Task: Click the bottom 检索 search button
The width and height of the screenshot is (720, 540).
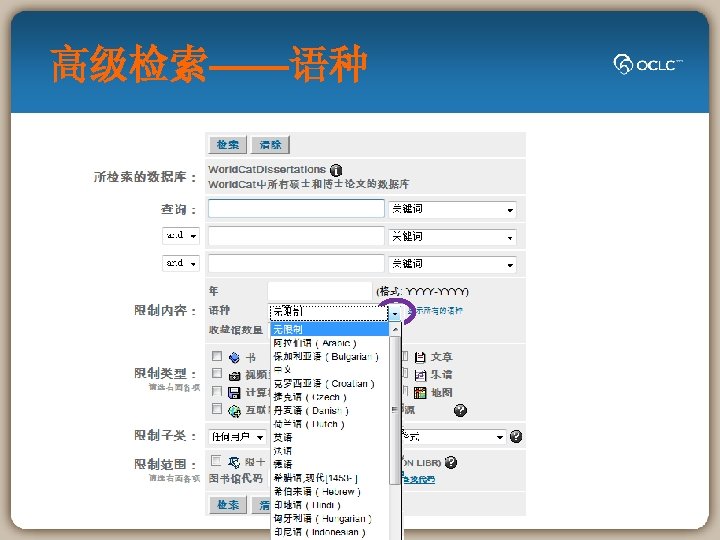Action: pos(228,505)
